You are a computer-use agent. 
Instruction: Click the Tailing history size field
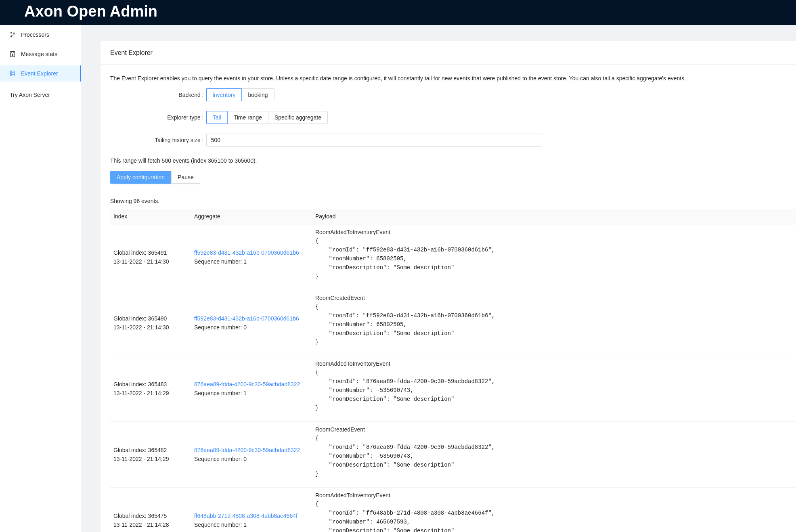(x=374, y=140)
